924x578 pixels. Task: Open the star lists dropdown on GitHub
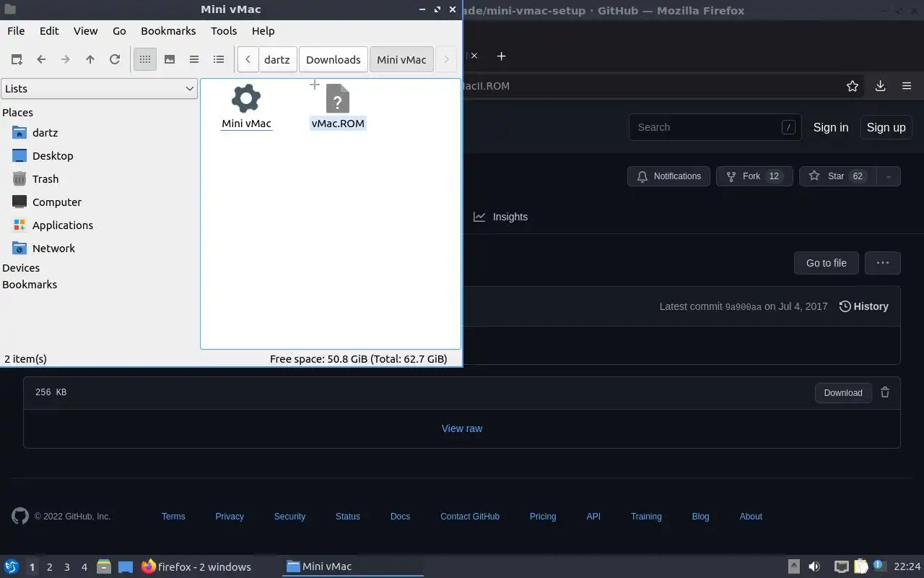tap(889, 176)
